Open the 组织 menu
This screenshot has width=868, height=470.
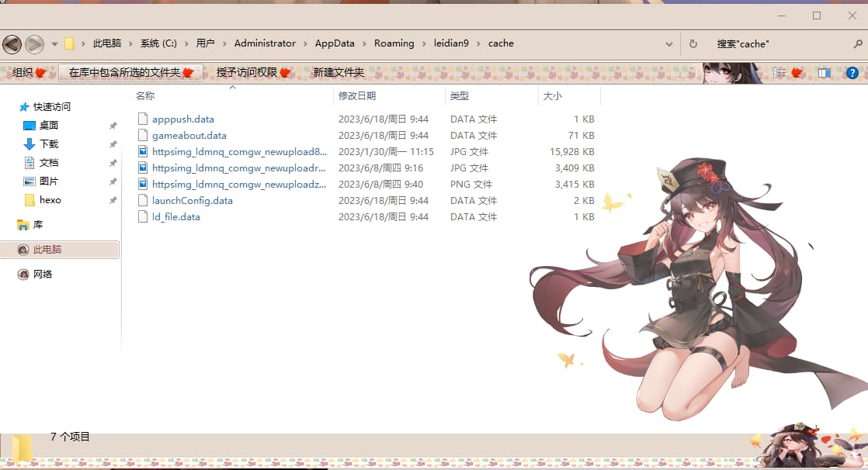pyautogui.click(x=29, y=72)
